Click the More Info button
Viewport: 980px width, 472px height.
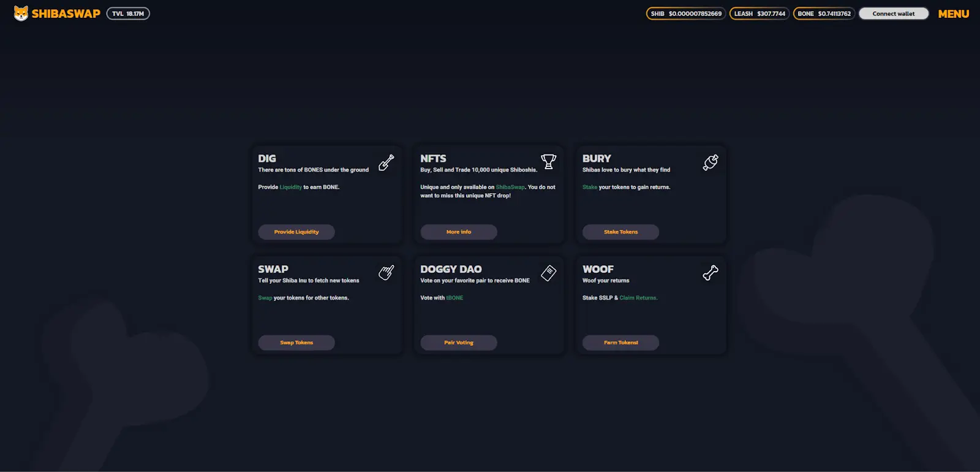pos(459,232)
